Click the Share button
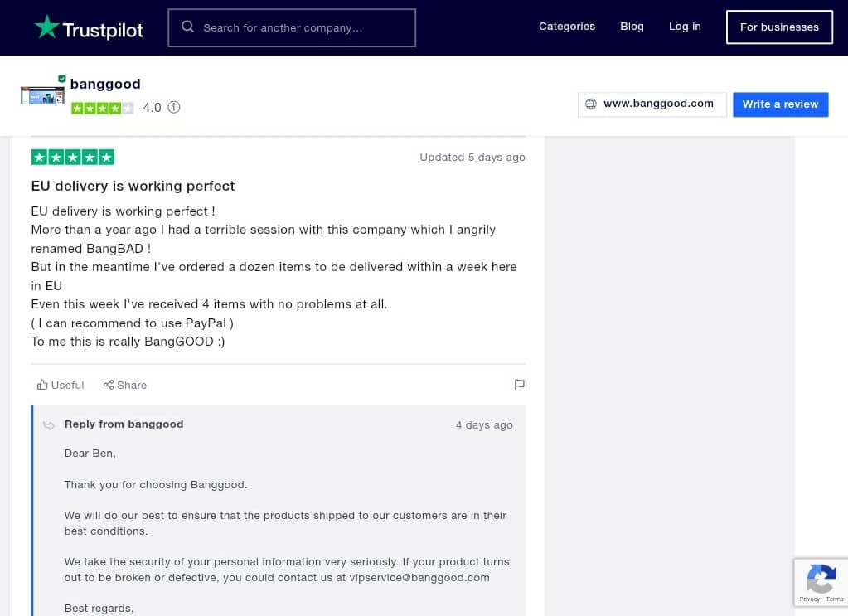 (125, 385)
